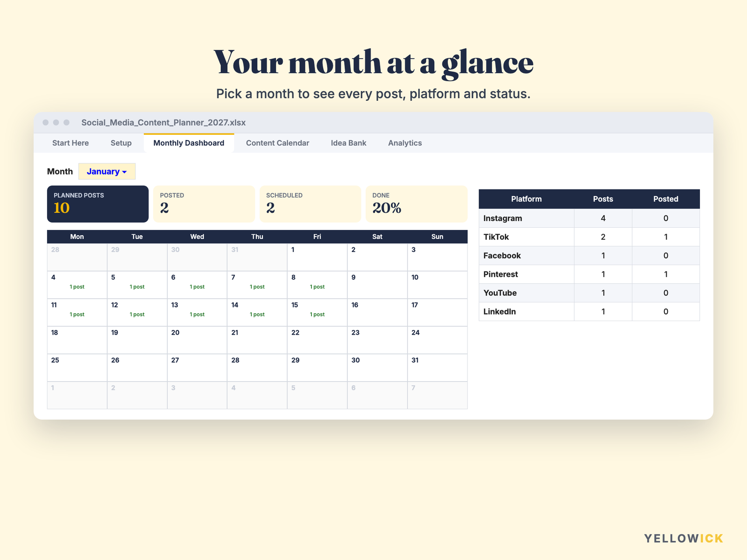
Task: Select calendar day 27 cell
Action: [x=197, y=367]
